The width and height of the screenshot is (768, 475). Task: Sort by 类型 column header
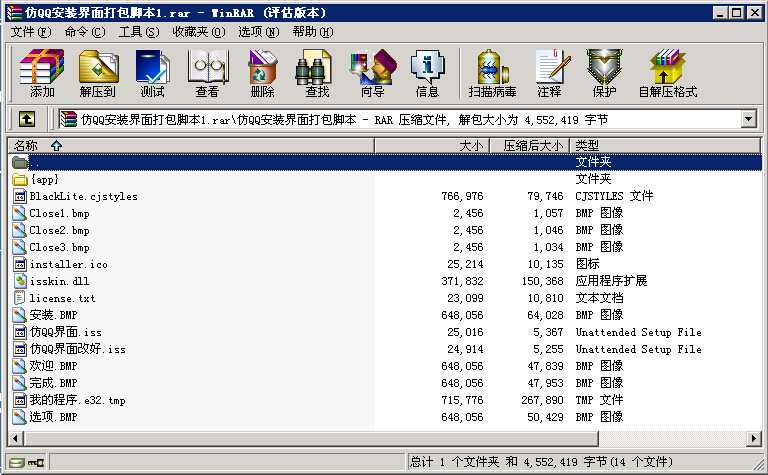pyautogui.click(x=665, y=145)
